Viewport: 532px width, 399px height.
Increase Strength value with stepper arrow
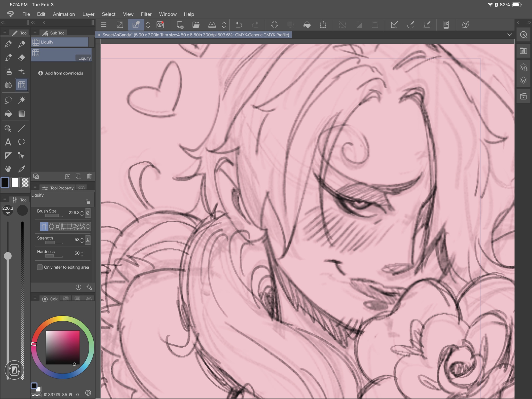[x=82, y=238]
